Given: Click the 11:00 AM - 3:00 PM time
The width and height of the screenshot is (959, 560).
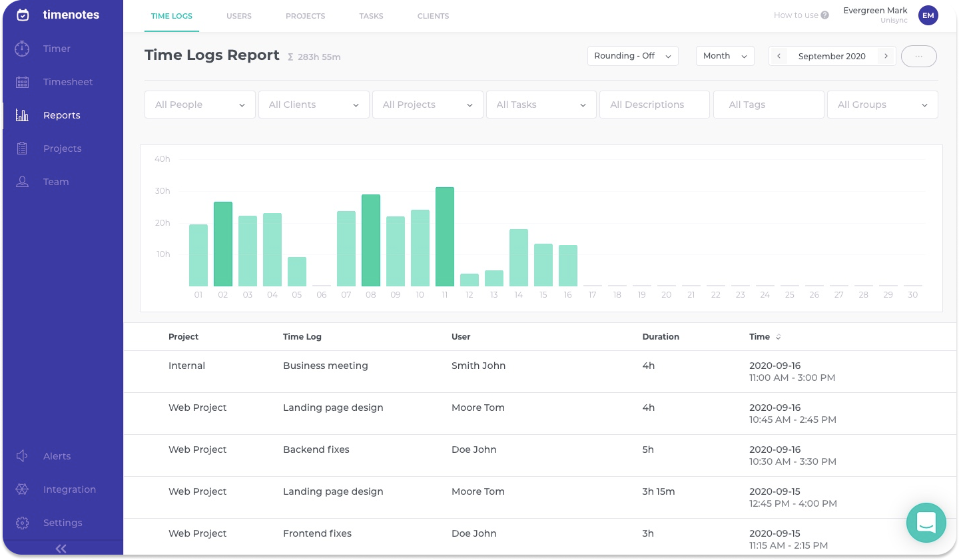Looking at the screenshot, I should [793, 378].
